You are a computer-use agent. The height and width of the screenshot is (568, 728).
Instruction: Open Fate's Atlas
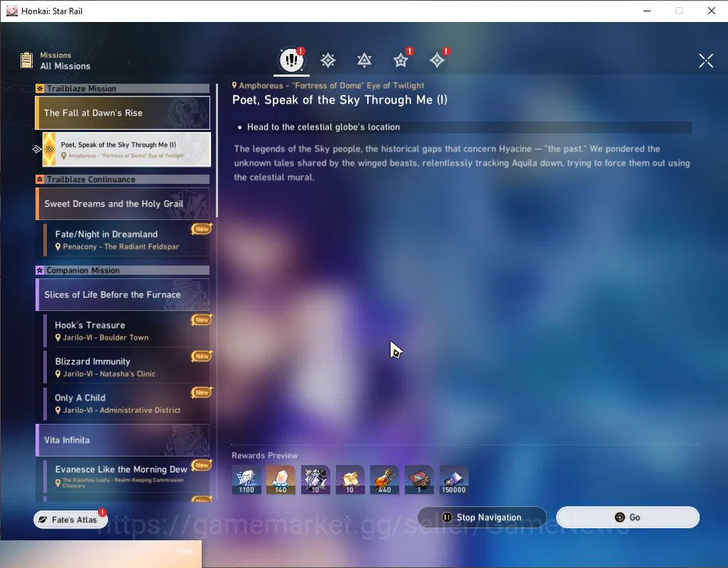coord(70,519)
